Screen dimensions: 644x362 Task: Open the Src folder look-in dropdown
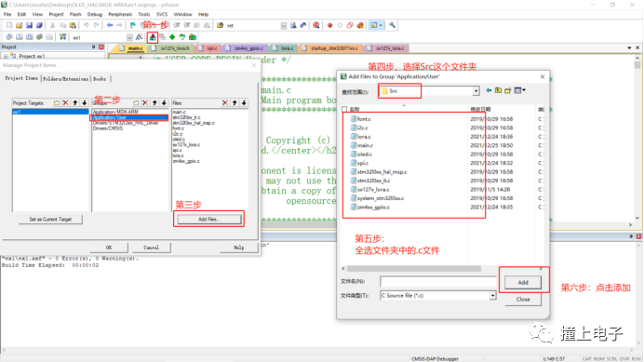(476, 91)
